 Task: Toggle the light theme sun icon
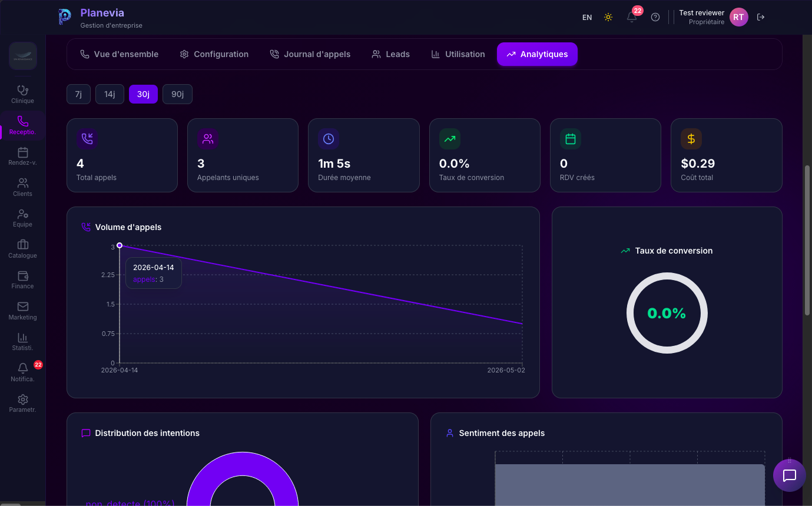tap(608, 17)
